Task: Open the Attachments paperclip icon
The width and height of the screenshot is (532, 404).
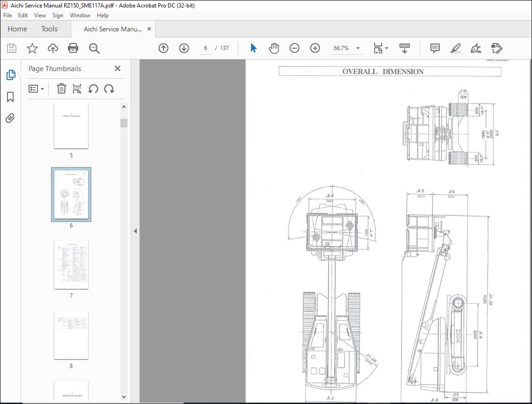Action: (x=10, y=118)
